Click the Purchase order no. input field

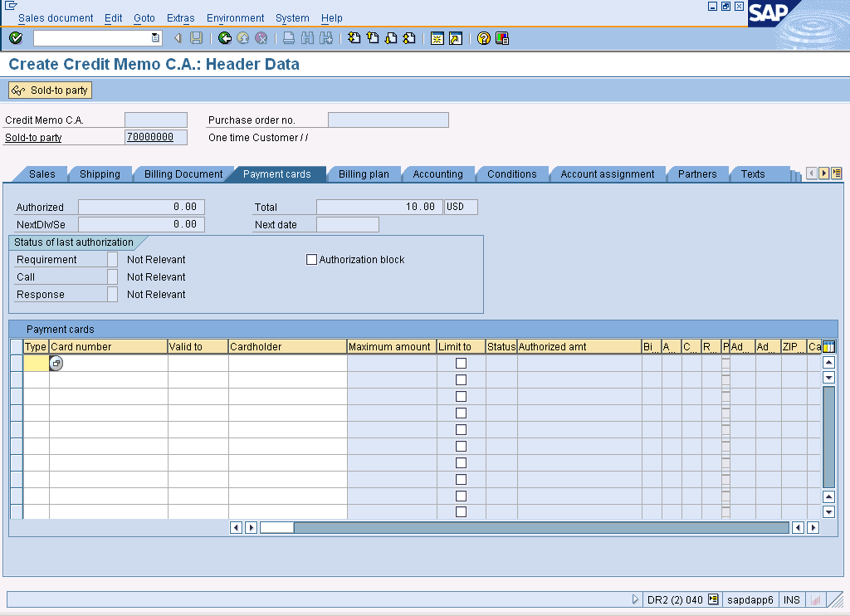pyautogui.click(x=388, y=120)
